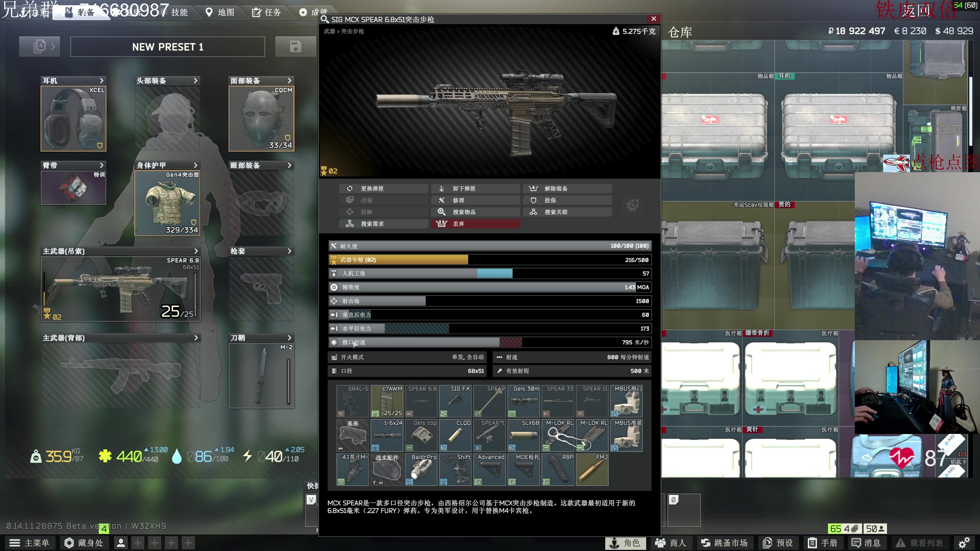This screenshot has width=980, height=551.
Task: Select the 基座 mount mod
Action: pos(353,435)
